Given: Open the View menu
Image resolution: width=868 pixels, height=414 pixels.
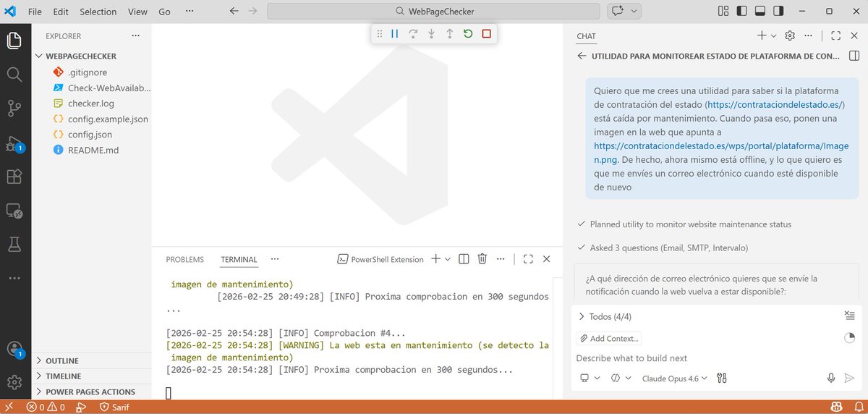Looking at the screenshot, I should coord(137,12).
